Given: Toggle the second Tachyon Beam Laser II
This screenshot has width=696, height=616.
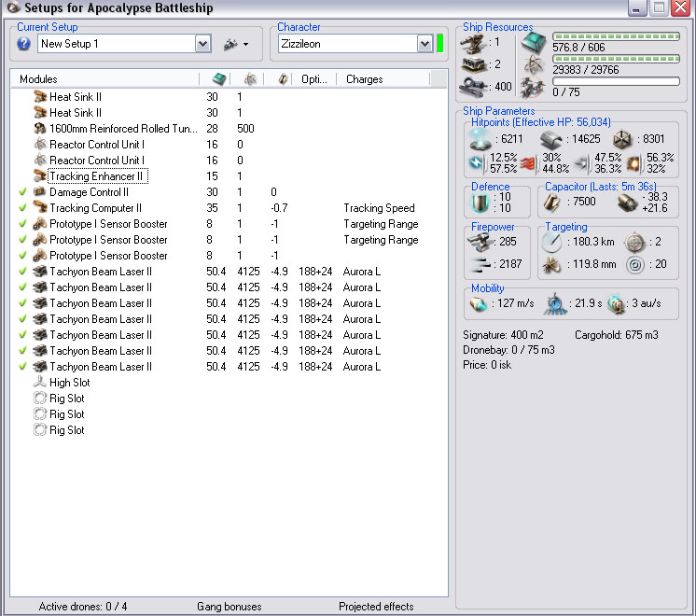Looking at the screenshot, I should [22, 287].
